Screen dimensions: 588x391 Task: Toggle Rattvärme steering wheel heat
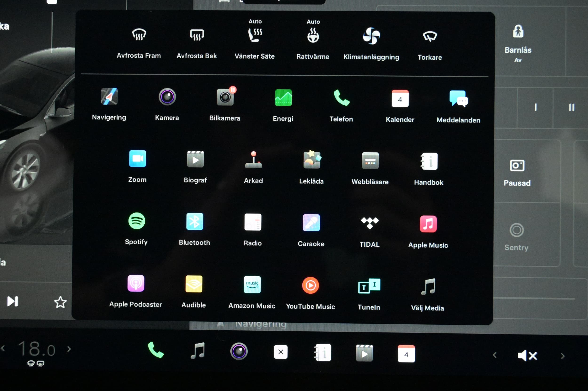[313, 40]
